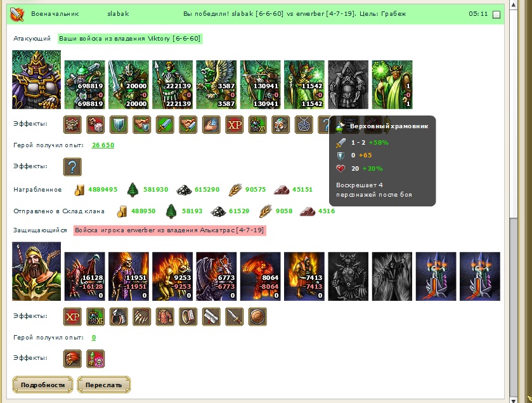532x403 pixels.
Task: Click the bearded defender hero portrait
Action: (x=37, y=271)
